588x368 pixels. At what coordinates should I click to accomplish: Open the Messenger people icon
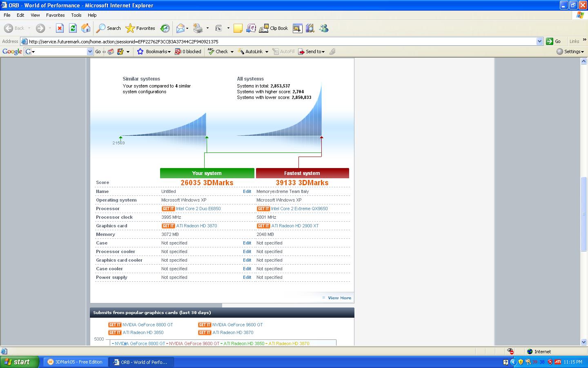pos(324,28)
